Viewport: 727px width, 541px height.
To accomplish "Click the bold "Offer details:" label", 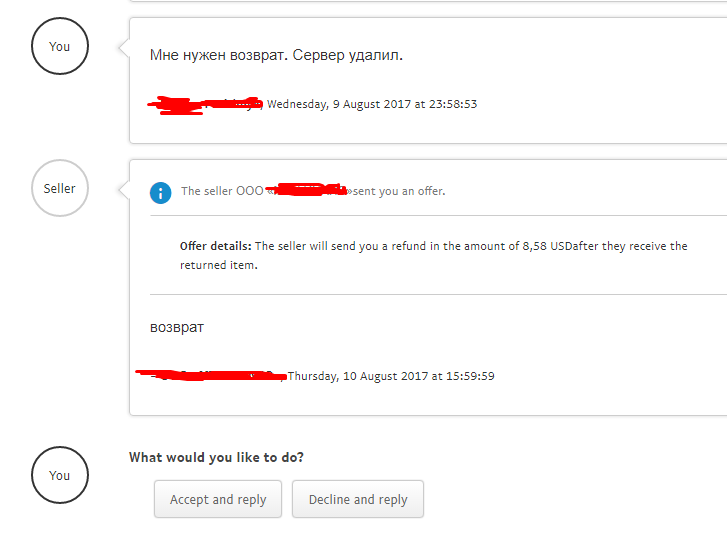I will [x=216, y=246].
